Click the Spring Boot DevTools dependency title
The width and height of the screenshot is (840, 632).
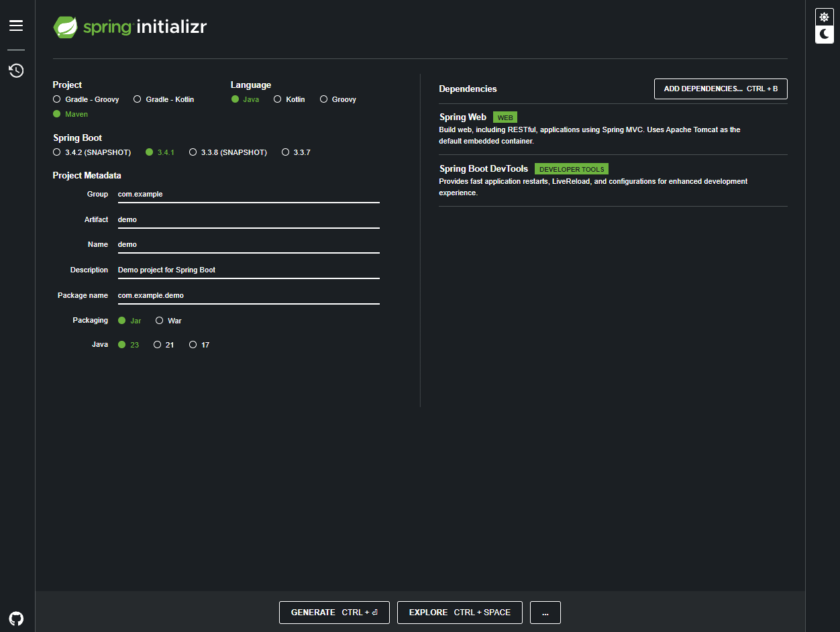[x=484, y=169]
